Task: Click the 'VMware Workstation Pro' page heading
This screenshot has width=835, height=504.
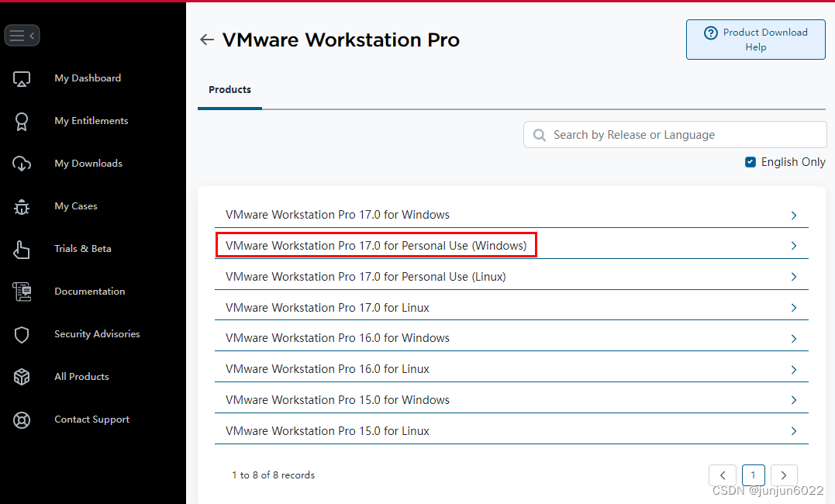Action: point(341,40)
